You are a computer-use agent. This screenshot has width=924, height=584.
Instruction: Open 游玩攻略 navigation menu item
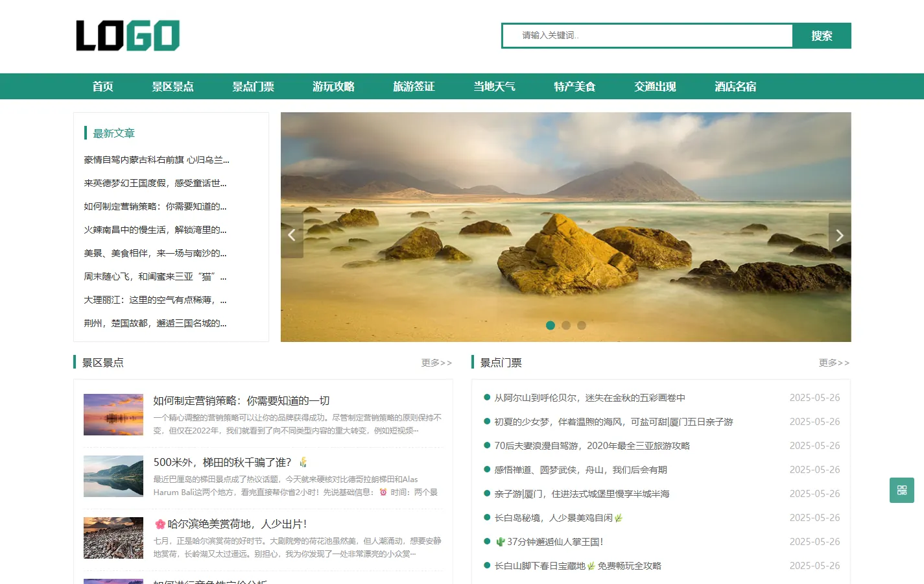point(333,86)
